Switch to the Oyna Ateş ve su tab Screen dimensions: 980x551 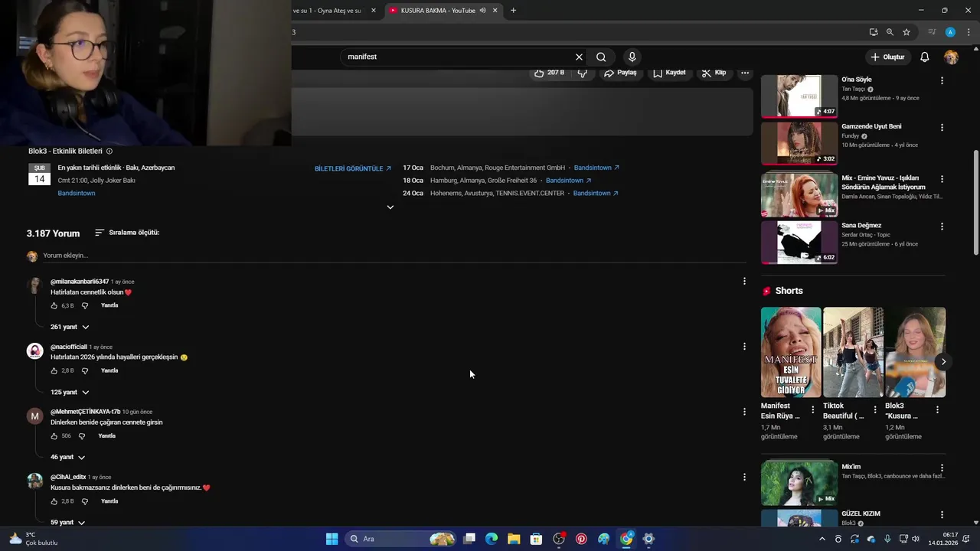pyautogui.click(x=327, y=11)
